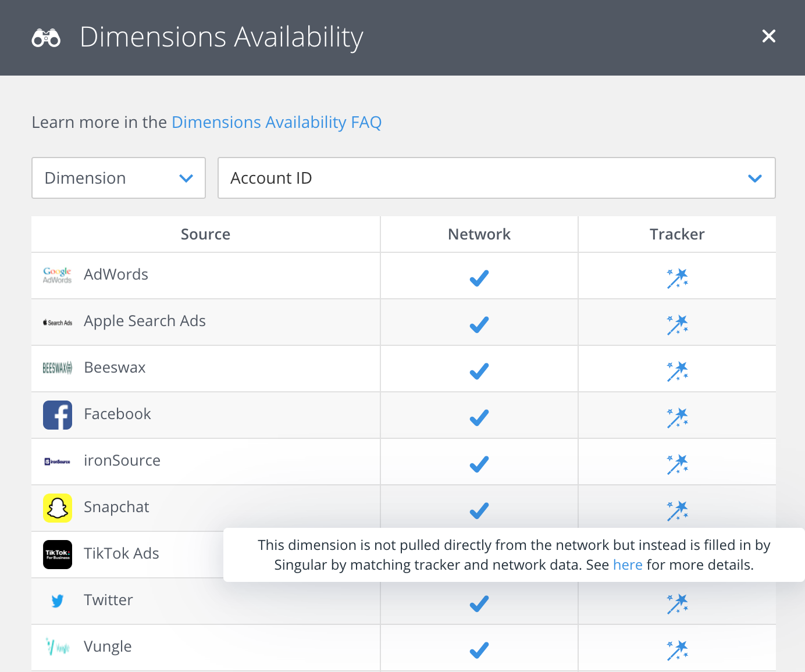Open the Dimensions Availability FAQ link
This screenshot has width=805, height=672.
pyautogui.click(x=276, y=122)
